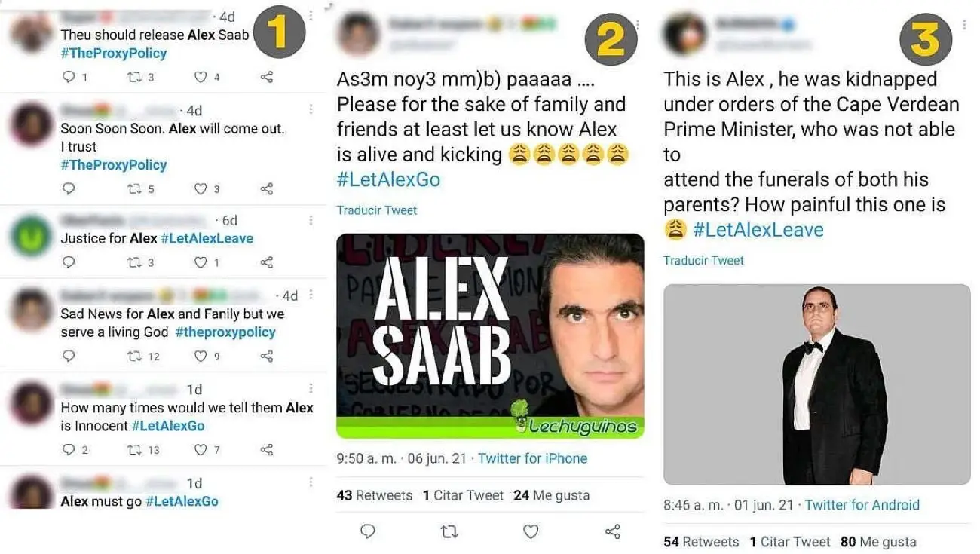The image size is (980, 554).
Task: Reply to the 'Theu should release Alex Saab' tweet
Action: (69, 77)
